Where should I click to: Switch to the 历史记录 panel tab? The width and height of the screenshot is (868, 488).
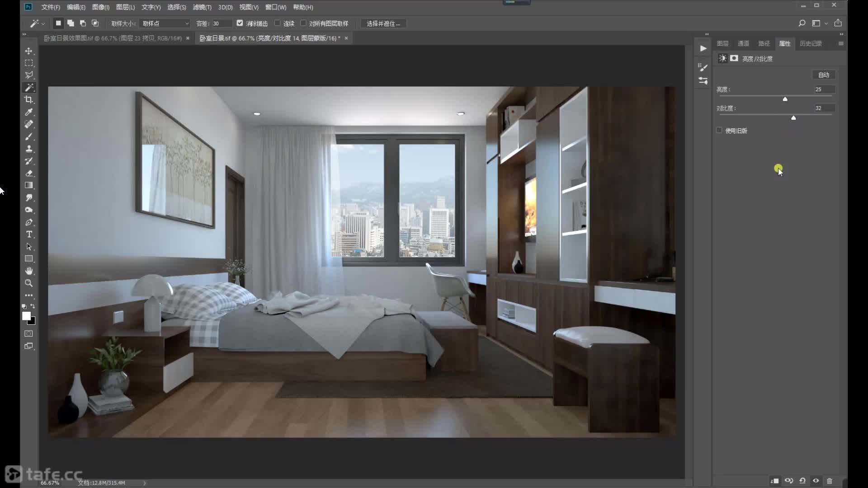click(811, 43)
